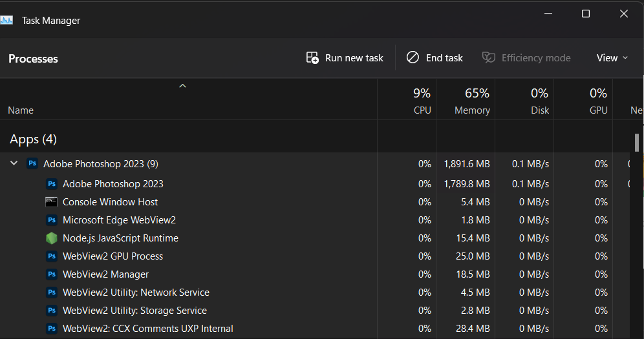Click the WebView2 GPU Process icon
Image resolution: width=644 pixels, height=339 pixels.
click(x=51, y=256)
